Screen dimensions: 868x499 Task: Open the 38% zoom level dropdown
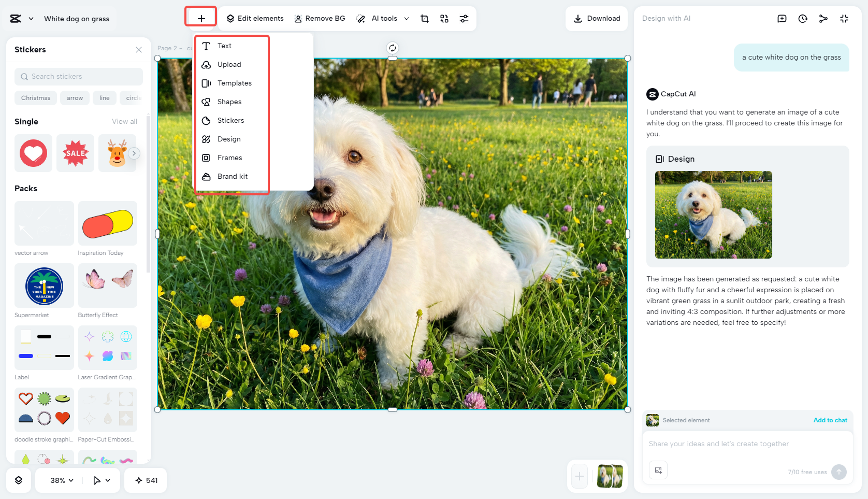click(x=59, y=480)
